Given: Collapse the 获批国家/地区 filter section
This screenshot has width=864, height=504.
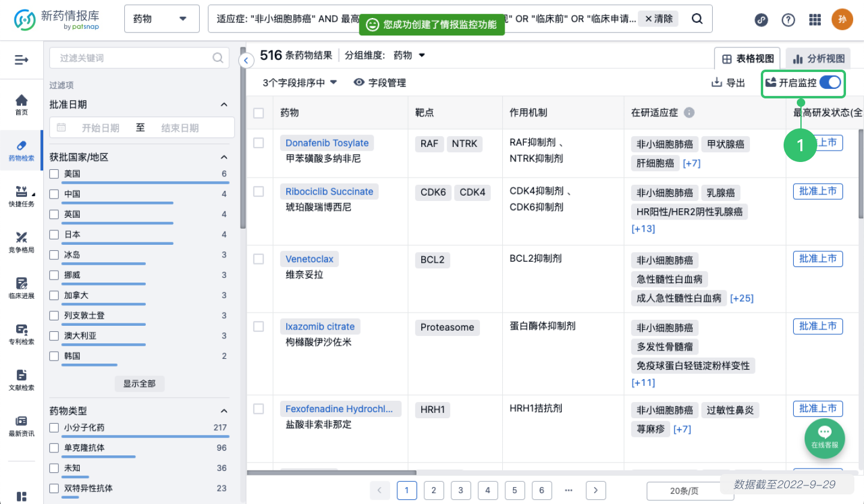Looking at the screenshot, I should pyautogui.click(x=224, y=157).
